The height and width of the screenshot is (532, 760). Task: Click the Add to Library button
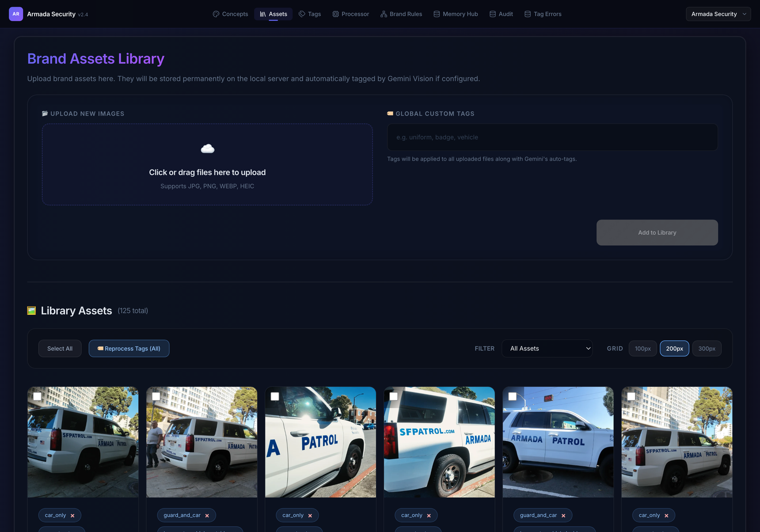tap(657, 232)
